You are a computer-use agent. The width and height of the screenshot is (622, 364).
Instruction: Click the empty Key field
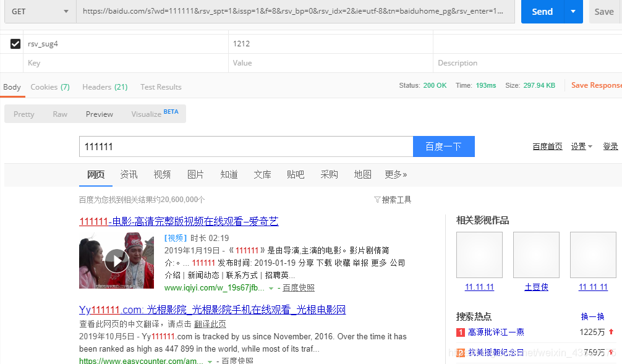coord(126,63)
